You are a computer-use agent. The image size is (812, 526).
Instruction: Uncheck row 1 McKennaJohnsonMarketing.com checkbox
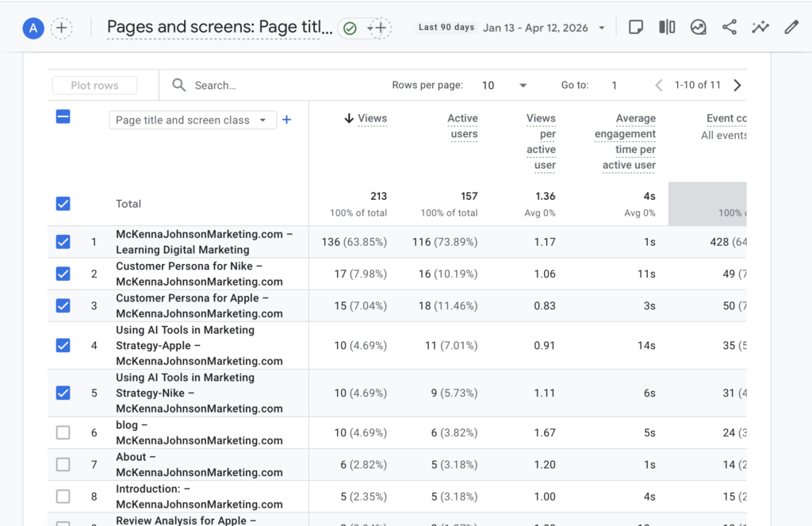click(63, 242)
